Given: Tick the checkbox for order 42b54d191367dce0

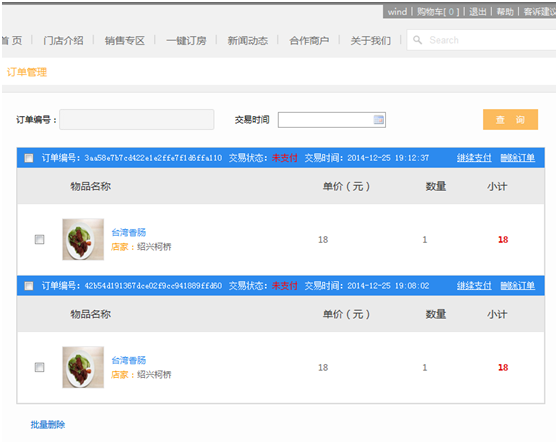Looking at the screenshot, I should [29, 286].
